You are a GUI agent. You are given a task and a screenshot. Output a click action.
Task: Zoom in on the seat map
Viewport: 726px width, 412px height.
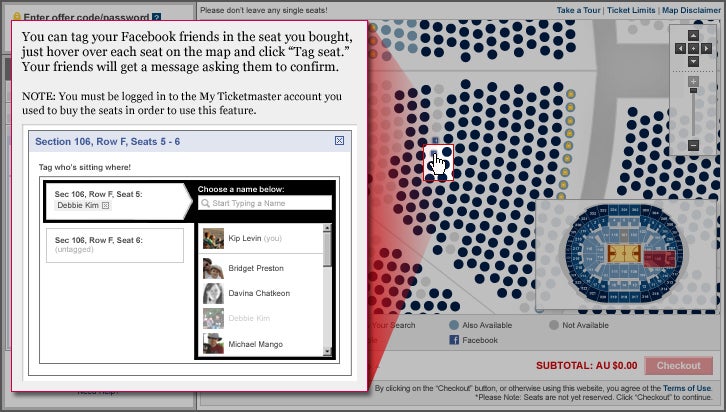[693, 81]
